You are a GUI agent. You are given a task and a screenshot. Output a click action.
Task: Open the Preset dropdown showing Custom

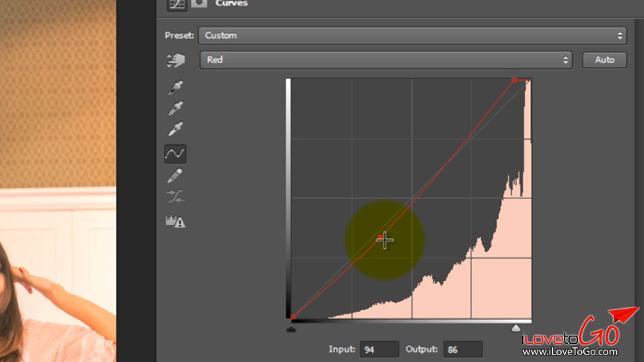[412, 36]
